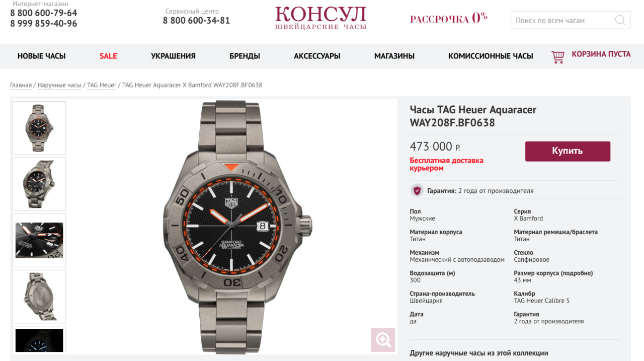
Task: Select second angled watch thumbnail
Action: click(39, 184)
